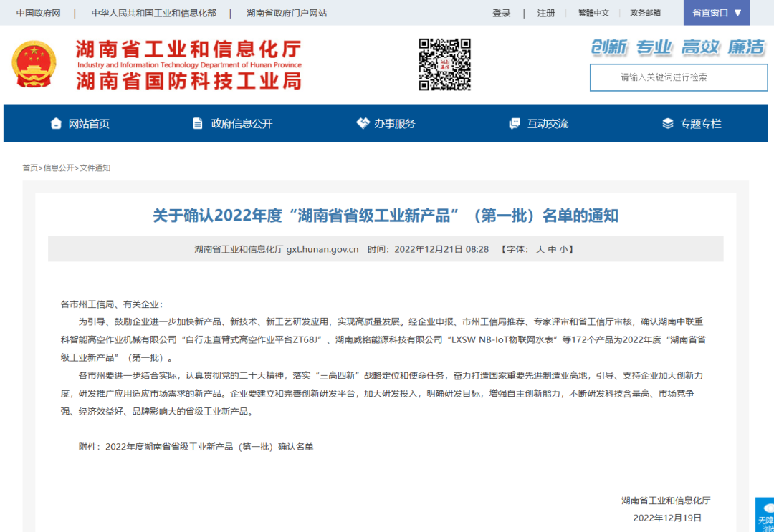The image size is (774, 532).
Task: Go to 信息公开 in breadcrumb
Action: (x=59, y=168)
